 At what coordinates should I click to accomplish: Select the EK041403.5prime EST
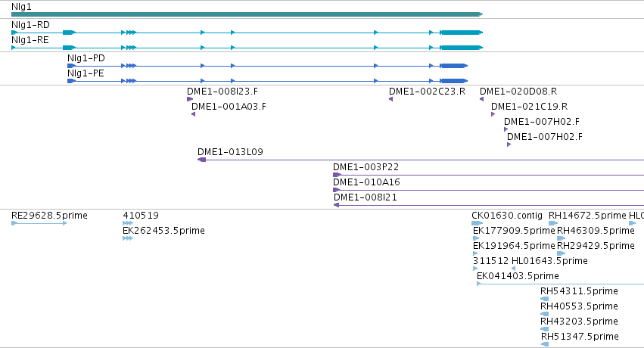click(518, 275)
